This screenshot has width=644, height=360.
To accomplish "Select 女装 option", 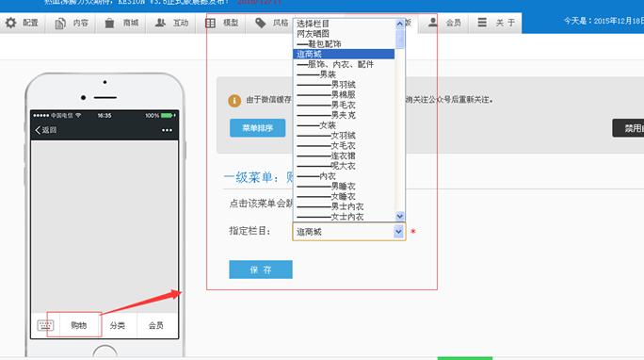I will tap(345, 125).
